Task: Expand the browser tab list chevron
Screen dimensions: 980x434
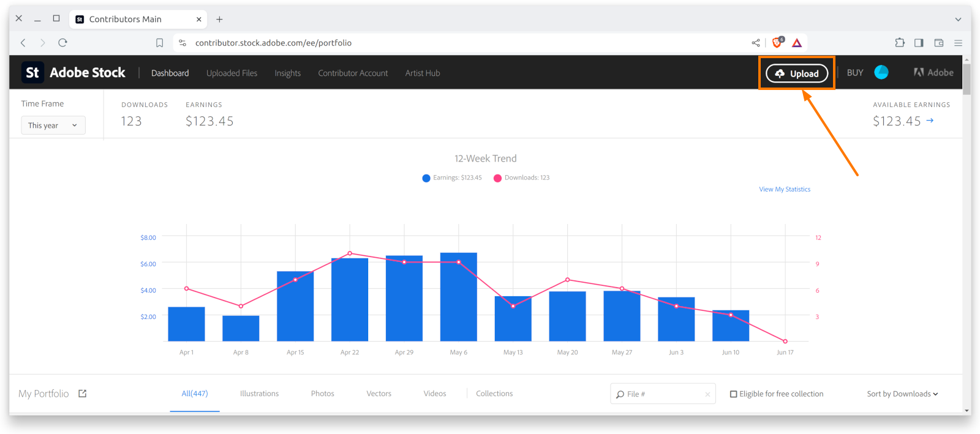Action: point(958,20)
